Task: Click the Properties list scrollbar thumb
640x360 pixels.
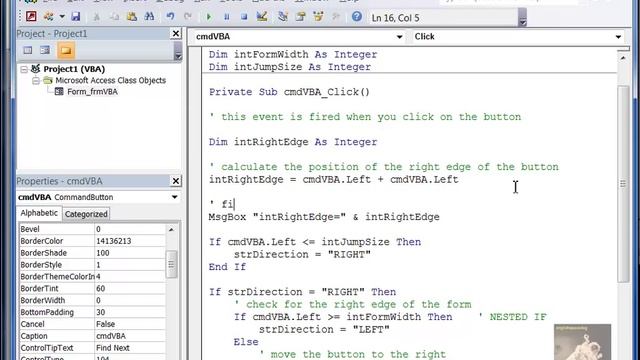Action: point(171,264)
